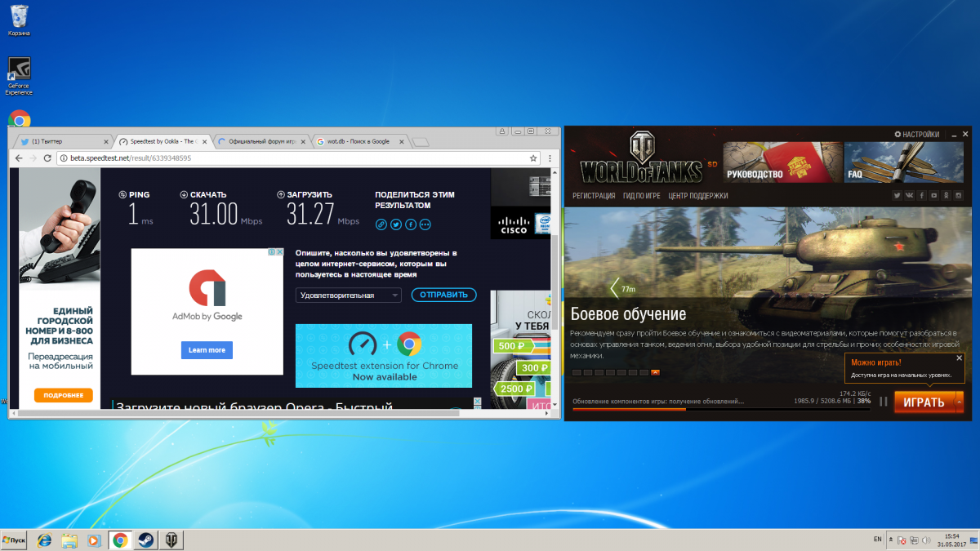
Task: Open 'Боевое обучение' heading in launcher
Action: [x=628, y=314]
